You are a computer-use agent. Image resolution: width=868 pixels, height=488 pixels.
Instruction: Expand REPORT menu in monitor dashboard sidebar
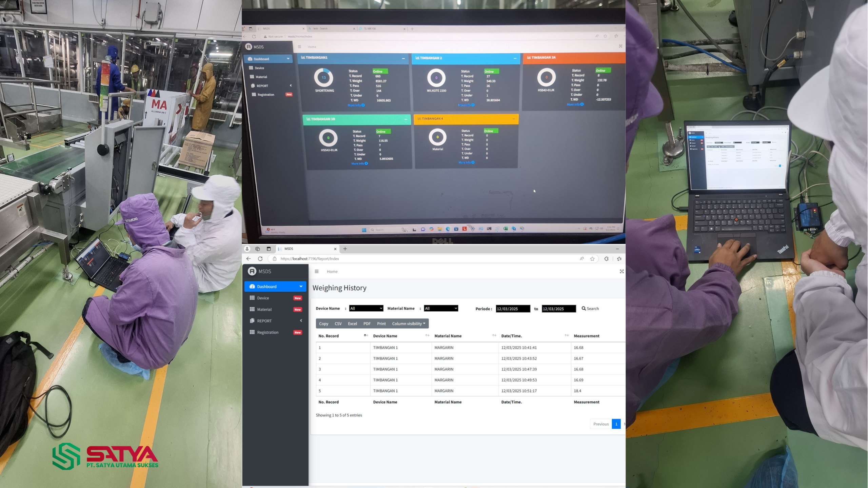pos(270,86)
